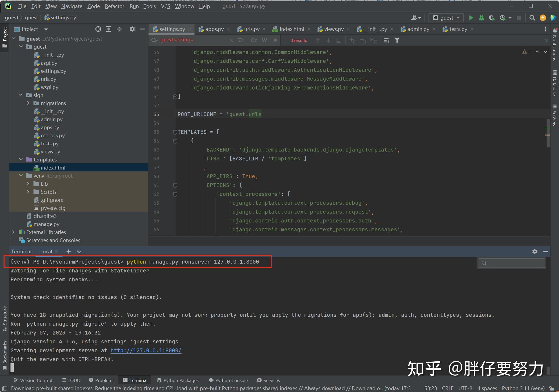Open manage.py in the Project tree
Image resolution: width=559 pixels, height=392 pixels.
46,224
